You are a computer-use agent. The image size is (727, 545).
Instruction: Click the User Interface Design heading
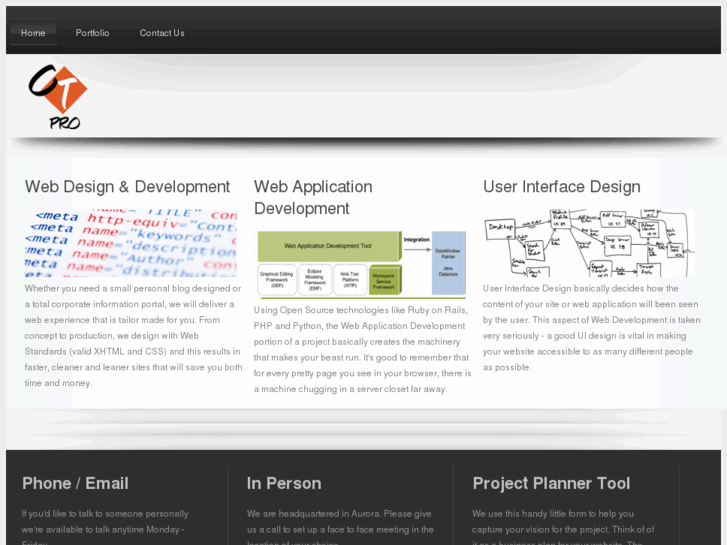561,186
